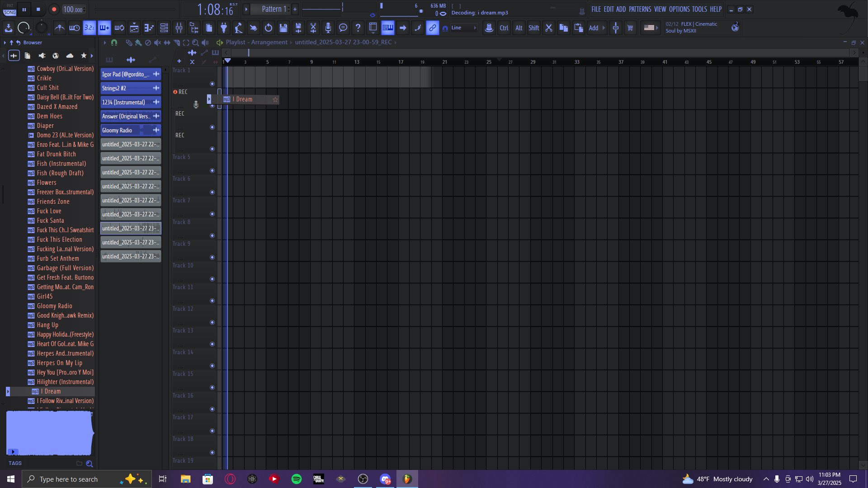
Task: Mute Track 5 using its dot
Action: (x=212, y=171)
